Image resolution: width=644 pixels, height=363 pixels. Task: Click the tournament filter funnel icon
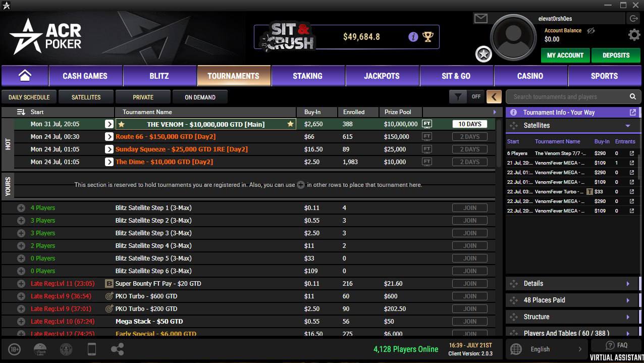click(458, 97)
